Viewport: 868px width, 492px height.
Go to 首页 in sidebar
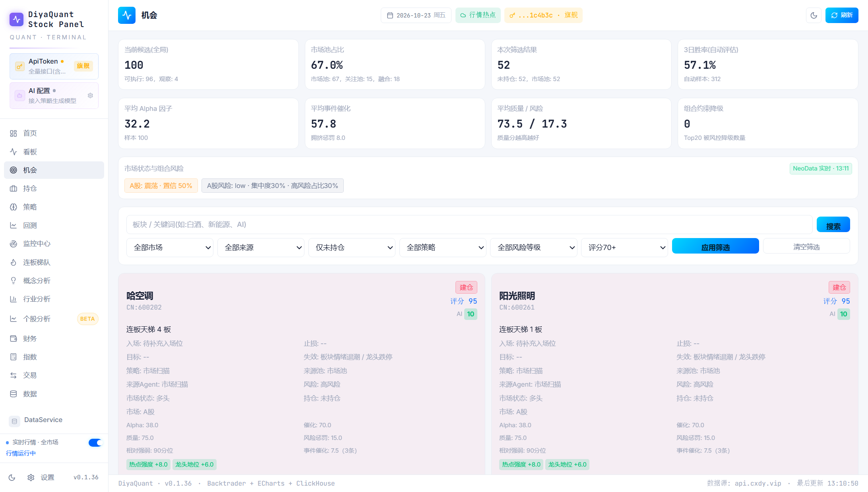click(54, 133)
